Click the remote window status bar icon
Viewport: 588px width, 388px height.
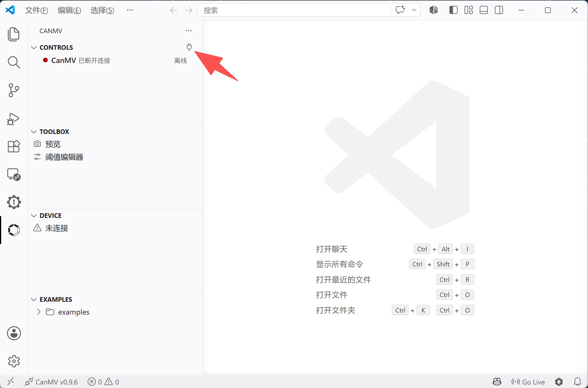coord(10,382)
